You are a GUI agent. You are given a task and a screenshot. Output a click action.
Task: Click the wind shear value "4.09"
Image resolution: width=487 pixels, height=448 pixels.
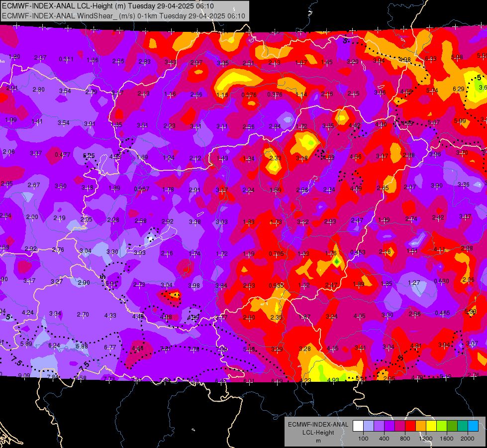[356, 188]
